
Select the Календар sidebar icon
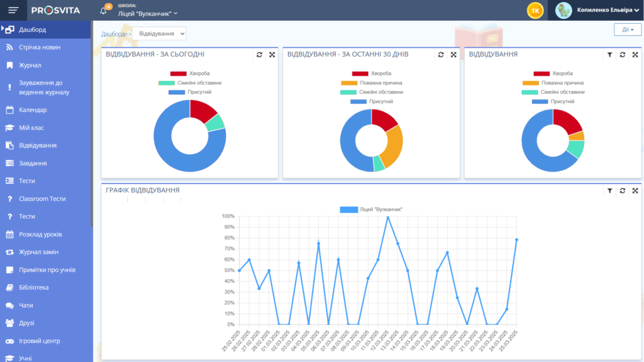click(x=11, y=110)
